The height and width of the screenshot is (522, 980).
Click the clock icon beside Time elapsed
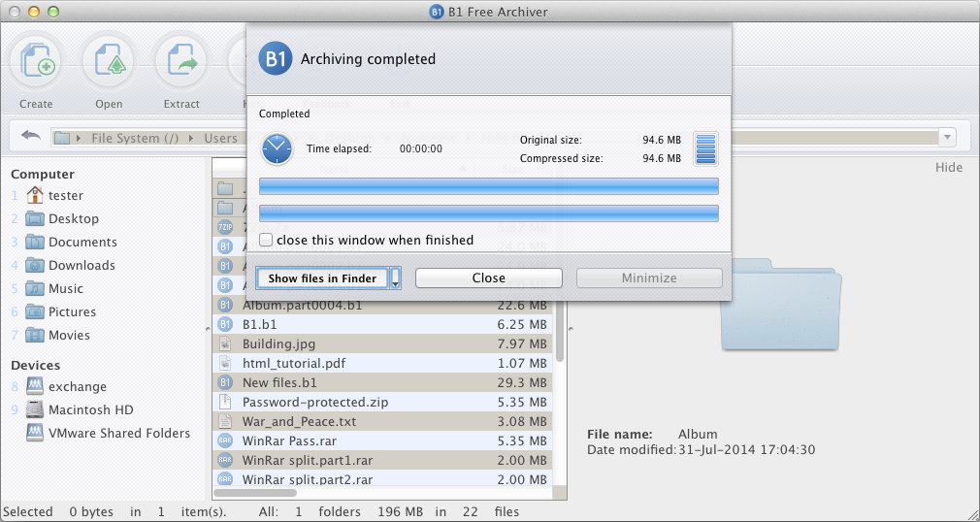tap(278, 148)
